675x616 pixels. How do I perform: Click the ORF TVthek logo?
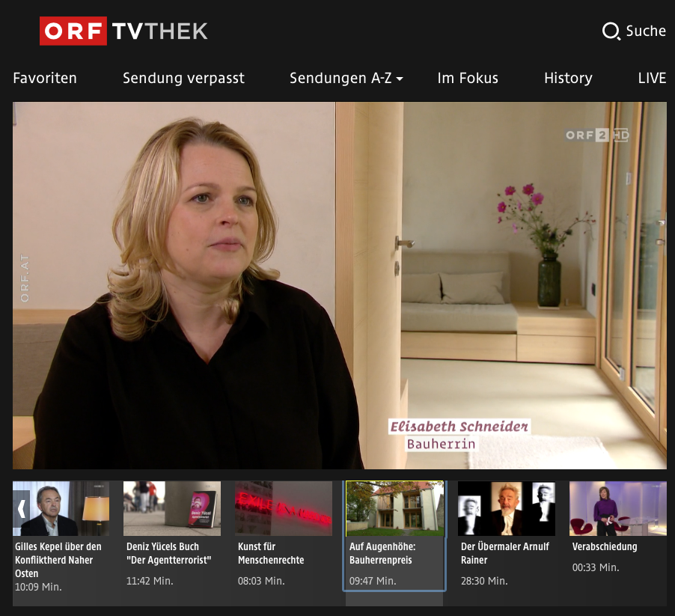point(123,31)
